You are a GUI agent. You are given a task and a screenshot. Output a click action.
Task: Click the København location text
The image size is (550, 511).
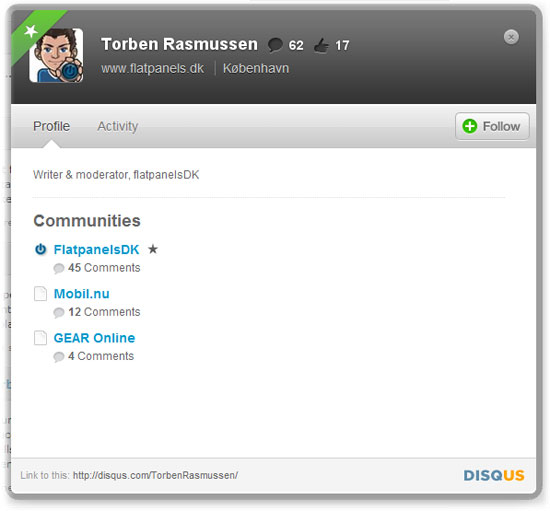point(256,68)
